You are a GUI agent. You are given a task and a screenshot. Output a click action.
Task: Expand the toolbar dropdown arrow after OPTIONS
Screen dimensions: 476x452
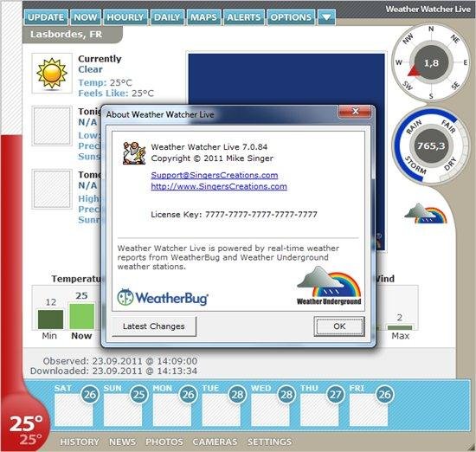point(326,17)
